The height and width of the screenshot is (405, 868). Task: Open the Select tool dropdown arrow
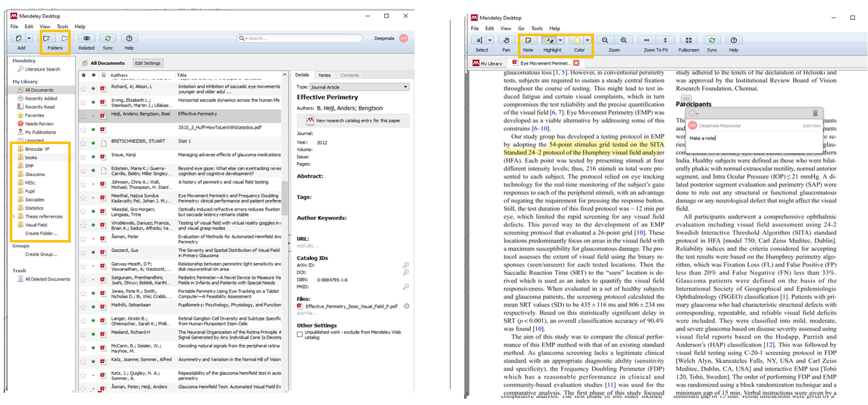(x=490, y=41)
